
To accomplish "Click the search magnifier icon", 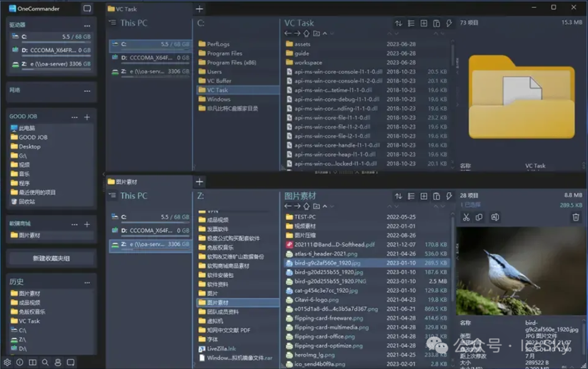I will 45,362.
